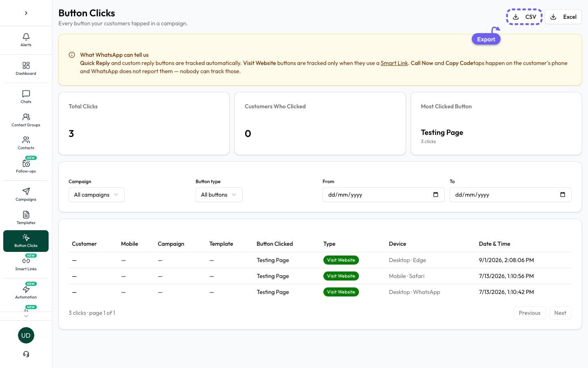588x368 pixels.
Task: Click the Total Clicks card value 3
Action: click(71, 134)
